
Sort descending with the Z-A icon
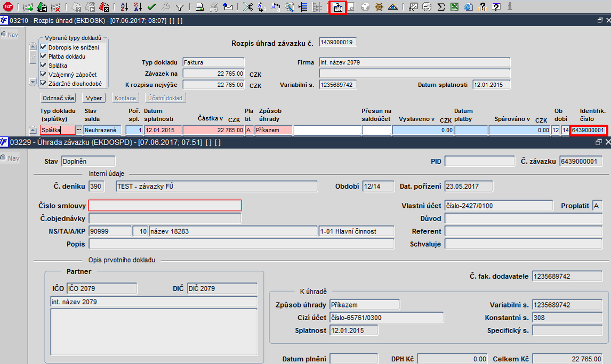pos(138,6)
